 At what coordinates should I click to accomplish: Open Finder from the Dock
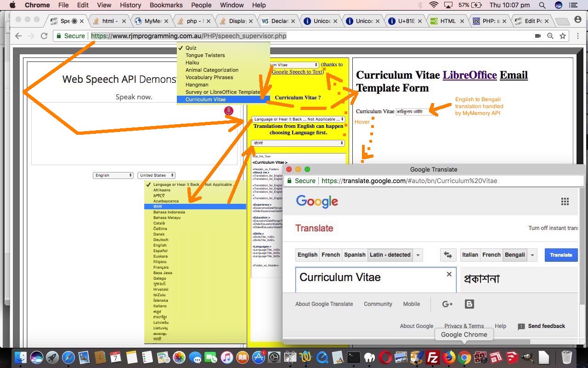(21, 357)
